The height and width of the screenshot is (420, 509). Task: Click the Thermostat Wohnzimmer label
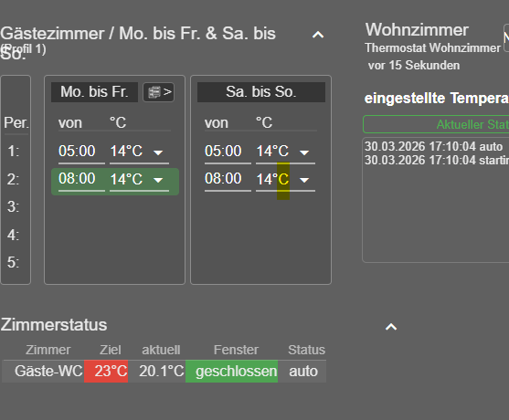(x=433, y=48)
